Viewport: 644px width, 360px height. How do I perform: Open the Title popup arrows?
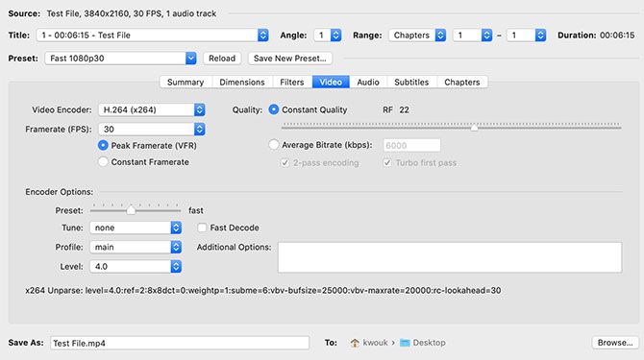coord(262,36)
